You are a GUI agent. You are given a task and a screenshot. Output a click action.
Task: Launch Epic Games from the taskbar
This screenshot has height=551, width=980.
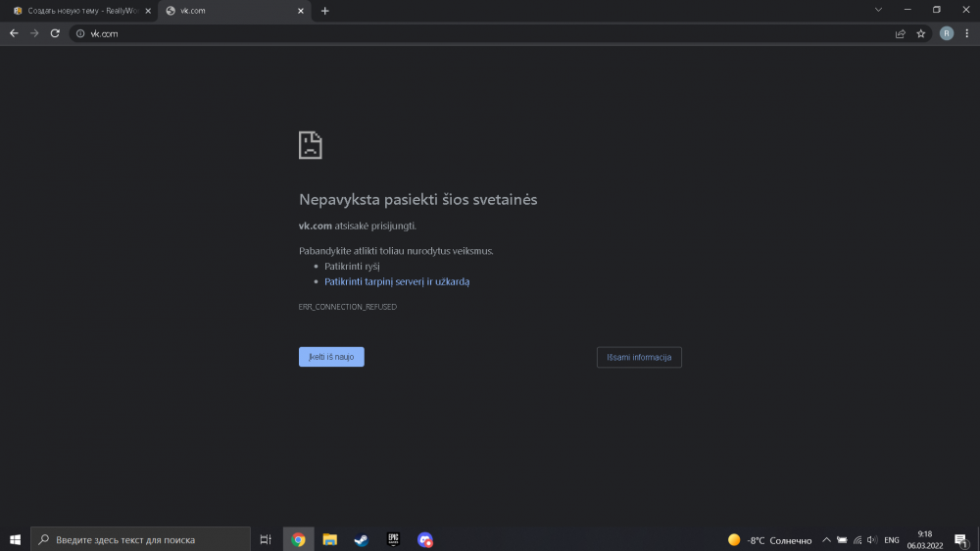click(393, 539)
